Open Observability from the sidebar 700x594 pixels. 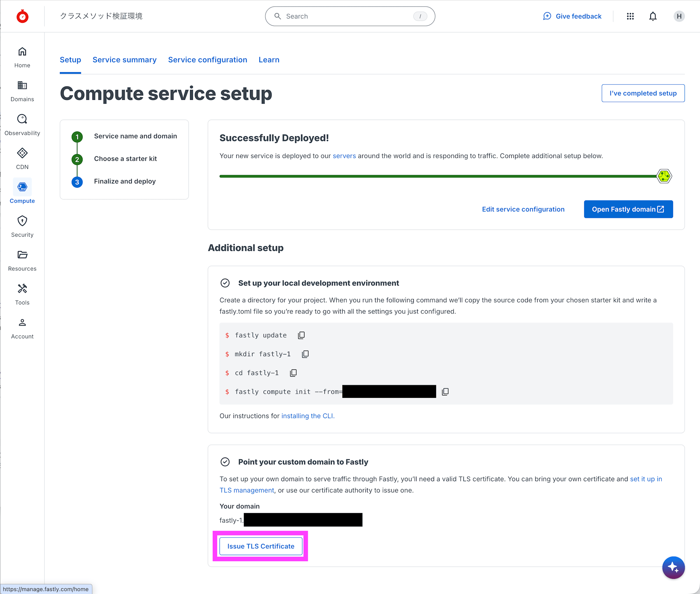point(22,119)
